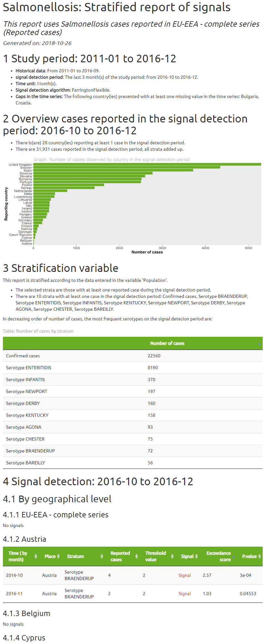
Task: Sort Austria table by Time column arrows
Action: pos(36,556)
